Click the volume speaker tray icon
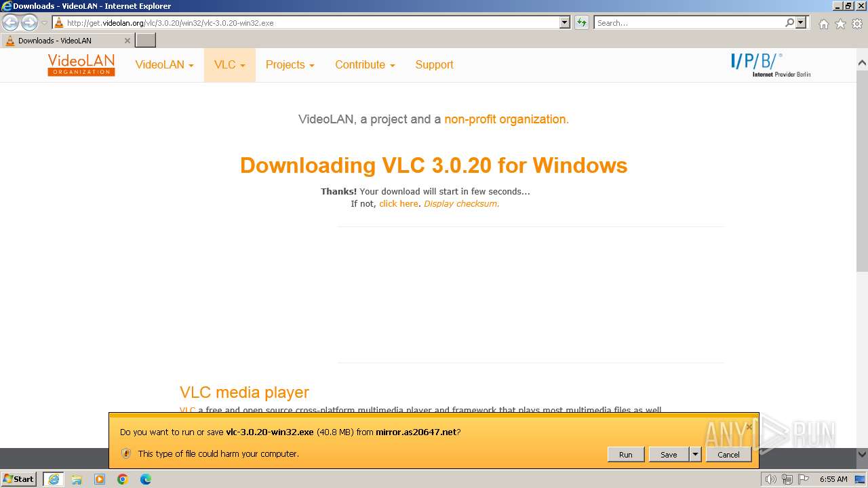The height and width of the screenshot is (488, 868). [x=771, y=479]
